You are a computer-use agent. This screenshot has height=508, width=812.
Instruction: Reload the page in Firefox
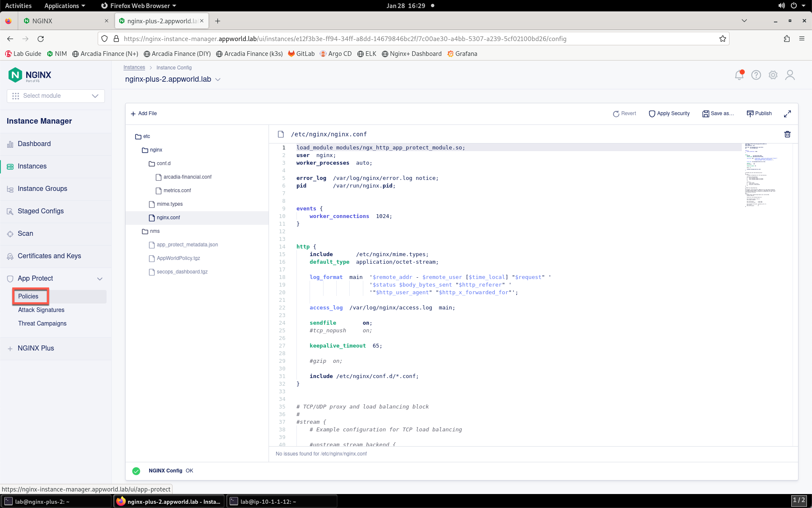pos(41,39)
